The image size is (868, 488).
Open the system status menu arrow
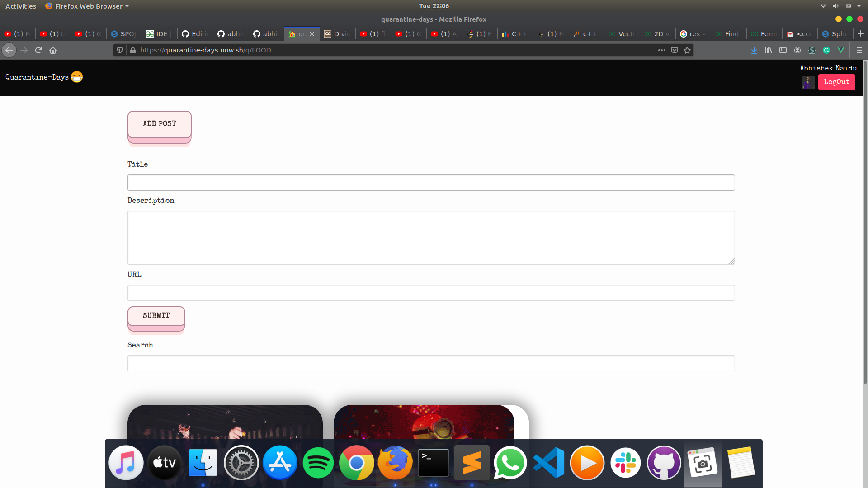coord(859,6)
